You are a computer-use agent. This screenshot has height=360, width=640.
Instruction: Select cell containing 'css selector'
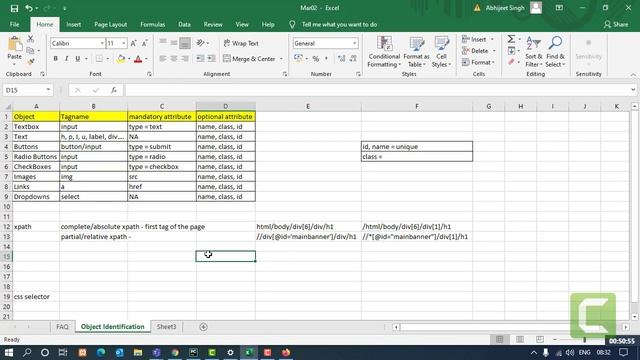coord(36,297)
